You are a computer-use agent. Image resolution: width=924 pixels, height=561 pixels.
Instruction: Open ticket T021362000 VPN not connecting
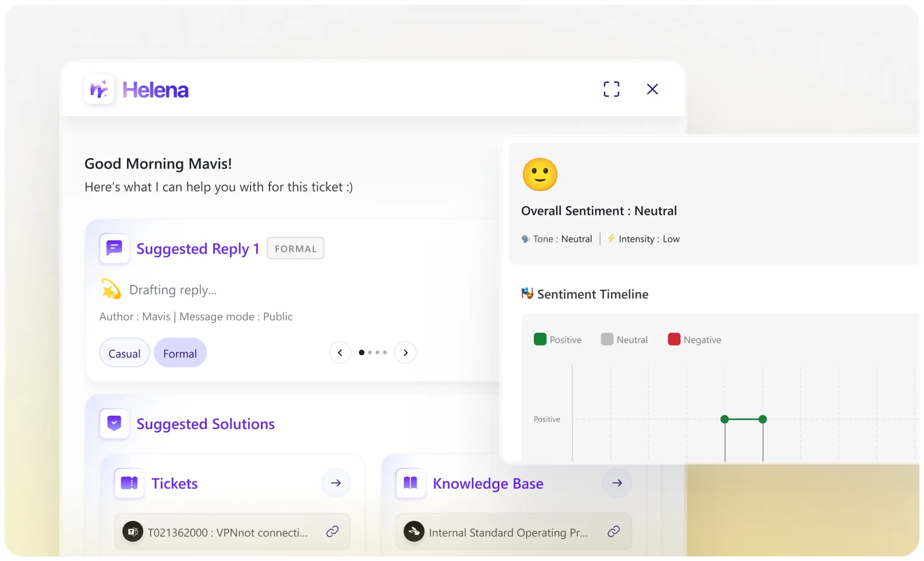click(228, 533)
